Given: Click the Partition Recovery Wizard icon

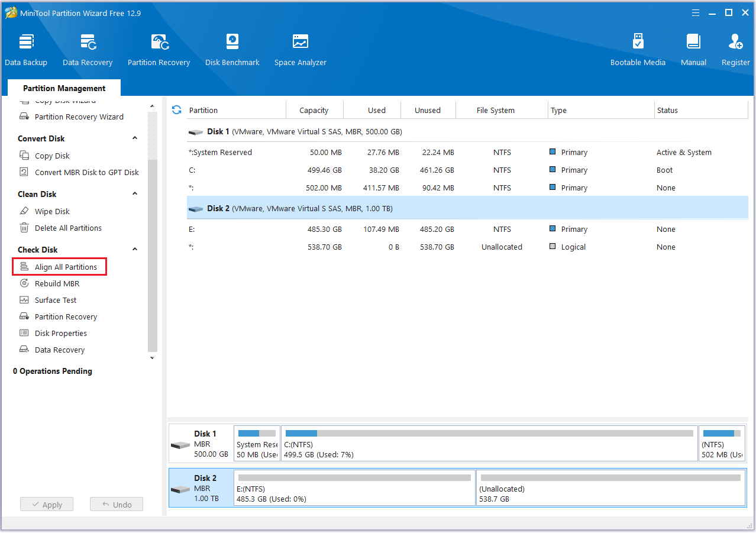Looking at the screenshot, I should (24, 117).
